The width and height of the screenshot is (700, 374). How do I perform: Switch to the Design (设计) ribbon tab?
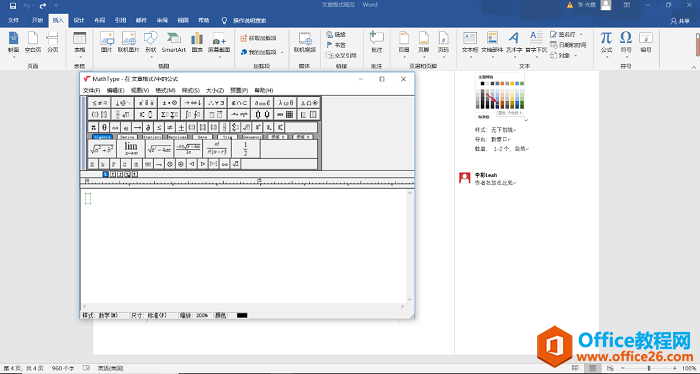(x=79, y=21)
